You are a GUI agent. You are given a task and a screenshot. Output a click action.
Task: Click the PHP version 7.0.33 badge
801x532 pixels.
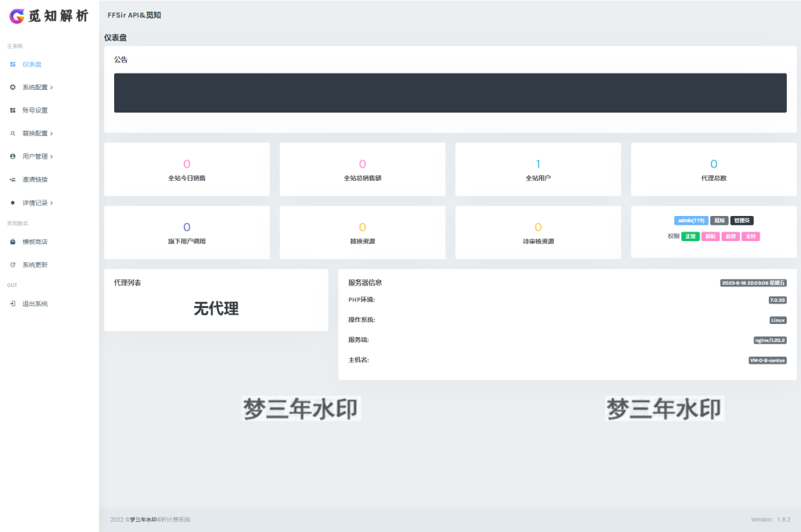coord(778,300)
